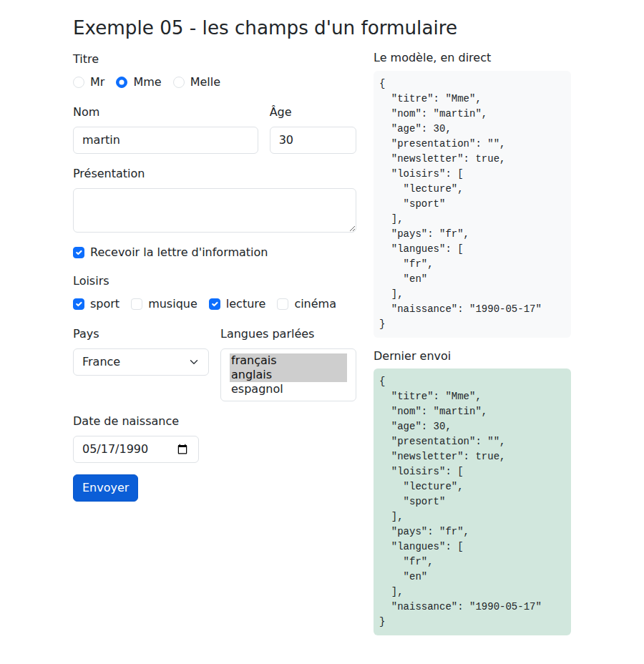The image size is (644, 664).
Task: Select the Mme radio option
Action: (122, 82)
